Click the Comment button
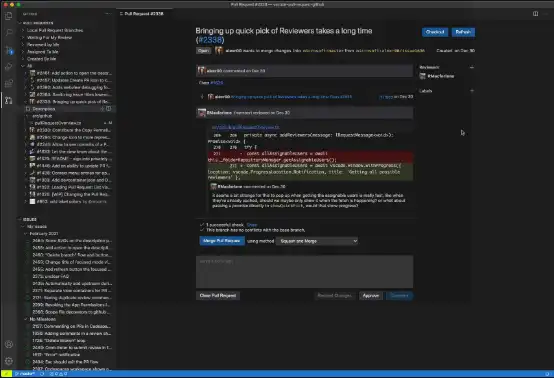554x378 pixels. (399, 296)
